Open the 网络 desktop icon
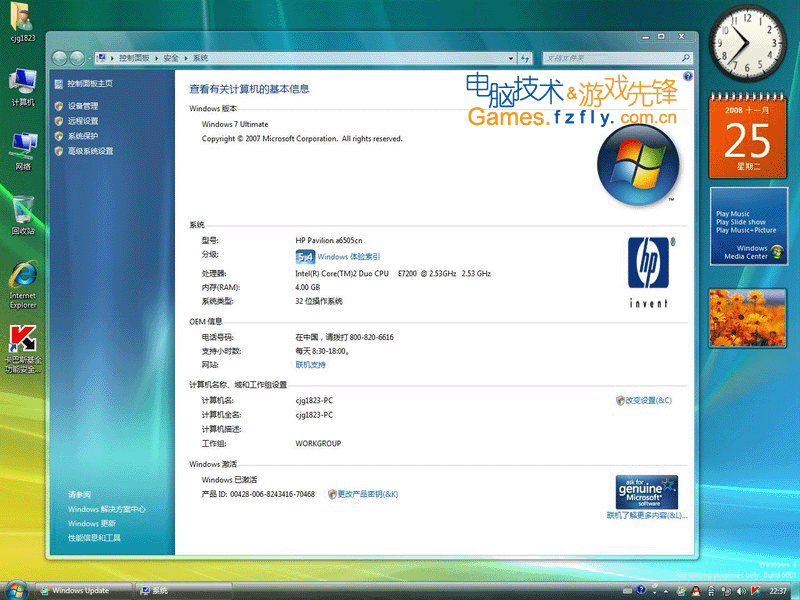 [x=23, y=152]
